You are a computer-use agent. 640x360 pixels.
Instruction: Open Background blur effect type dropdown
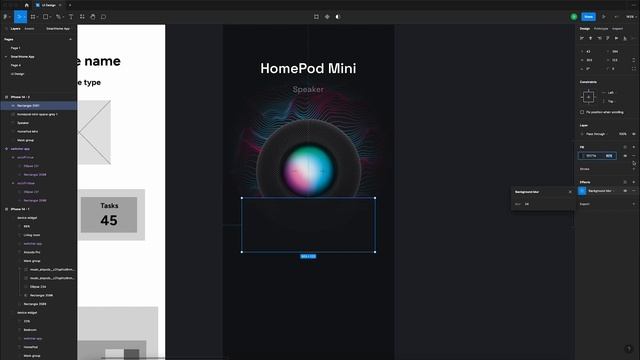[601, 191]
